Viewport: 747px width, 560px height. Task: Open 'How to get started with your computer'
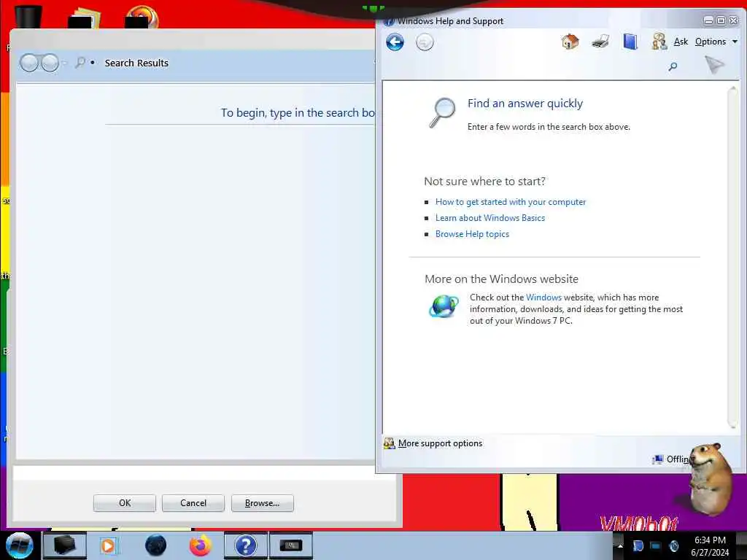tap(510, 202)
